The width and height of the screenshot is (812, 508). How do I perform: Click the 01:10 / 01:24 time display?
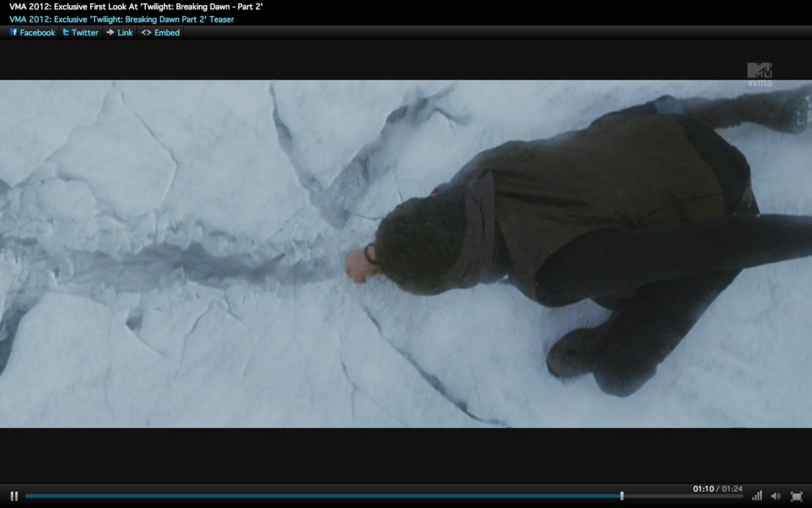click(x=717, y=489)
